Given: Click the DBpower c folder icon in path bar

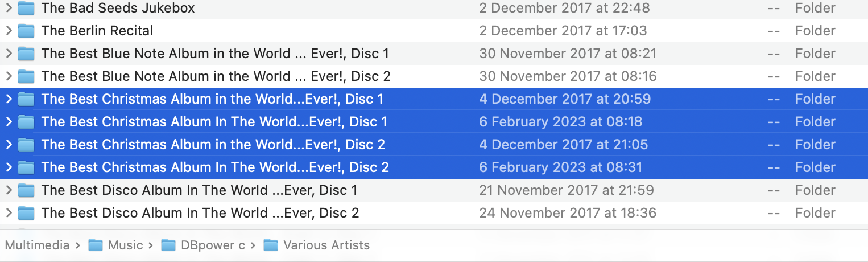Looking at the screenshot, I should (168, 245).
